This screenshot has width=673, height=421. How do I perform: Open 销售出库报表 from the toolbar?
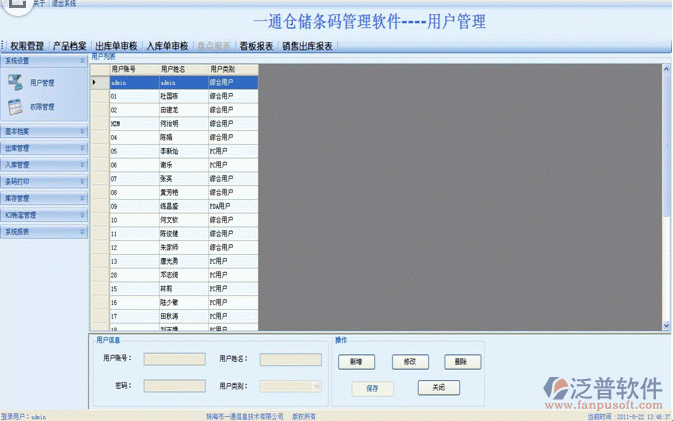pos(307,46)
